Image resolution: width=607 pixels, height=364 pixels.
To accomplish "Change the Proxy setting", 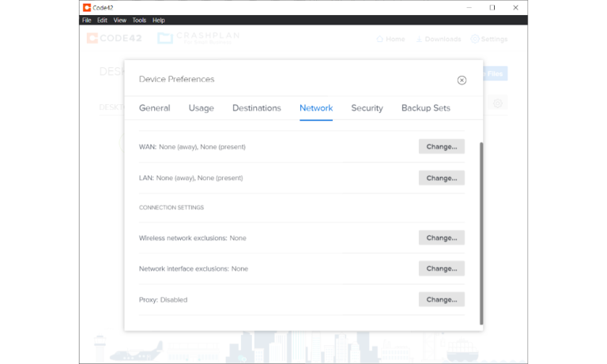I will 442,299.
